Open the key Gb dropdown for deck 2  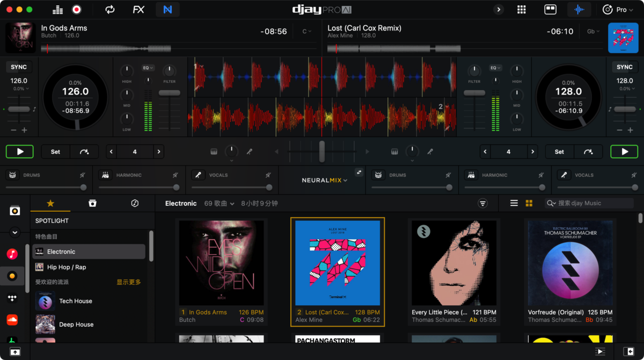pos(593,32)
